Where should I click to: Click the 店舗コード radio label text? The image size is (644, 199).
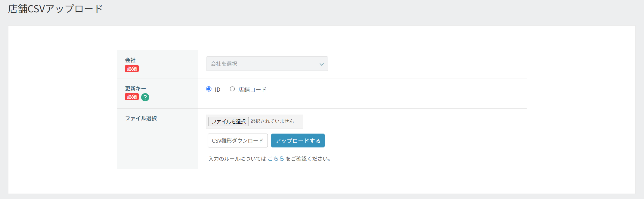click(x=252, y=90)
